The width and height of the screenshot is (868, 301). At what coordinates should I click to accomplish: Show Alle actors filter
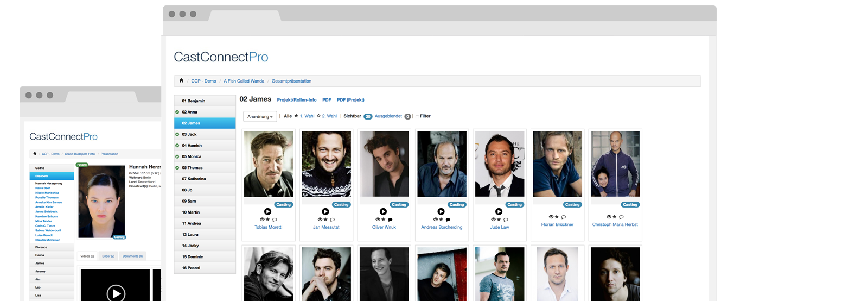point(288,116)
